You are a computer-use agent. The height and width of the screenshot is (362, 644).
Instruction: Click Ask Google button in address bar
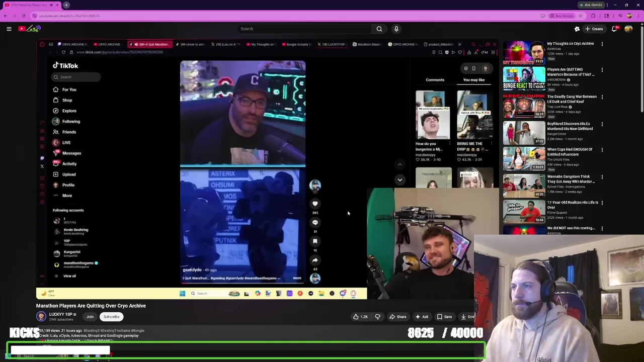coord(561,16)
